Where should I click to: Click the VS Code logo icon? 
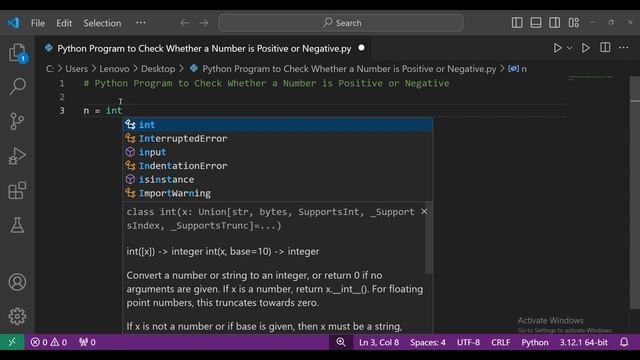(x=13, y=22)
